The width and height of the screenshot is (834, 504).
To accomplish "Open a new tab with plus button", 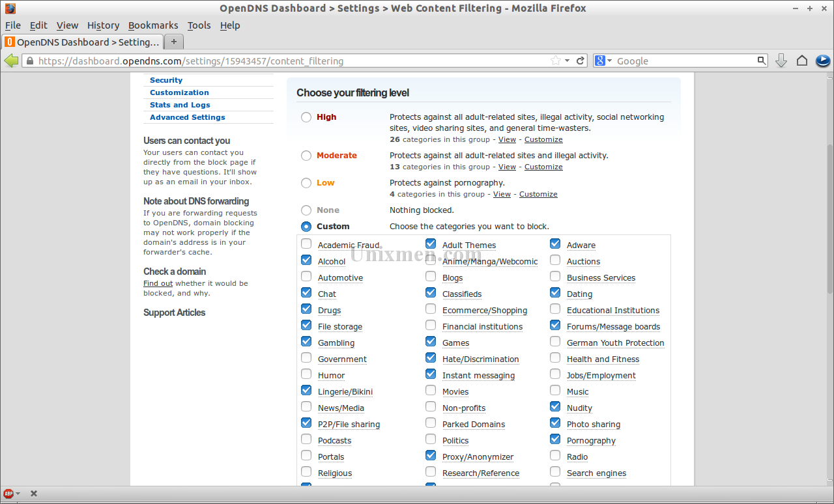I will [174, 42].
